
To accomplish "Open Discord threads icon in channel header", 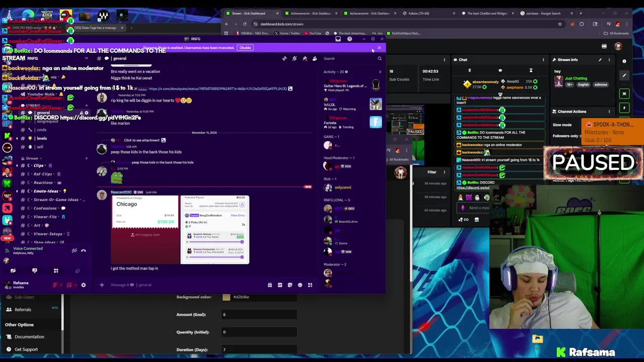I will click(284, 59).
